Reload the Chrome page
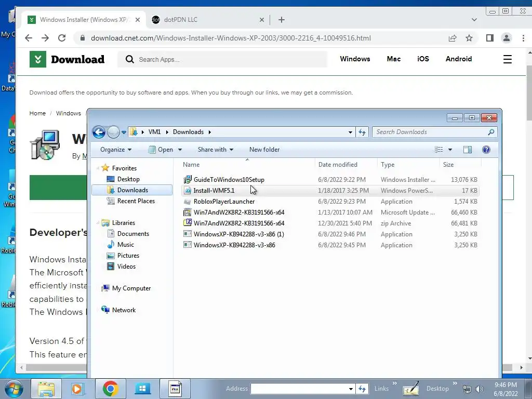Image resolution: width=532 pixels, height=399 pixels. [x=62, y=38]
